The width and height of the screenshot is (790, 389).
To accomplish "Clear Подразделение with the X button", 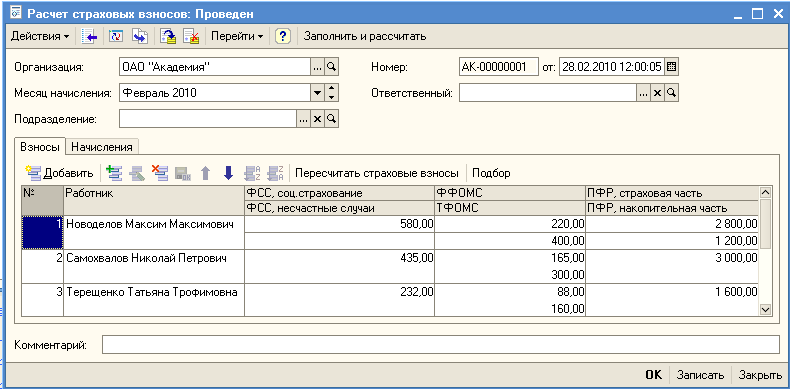I will (x=317, y=119).
